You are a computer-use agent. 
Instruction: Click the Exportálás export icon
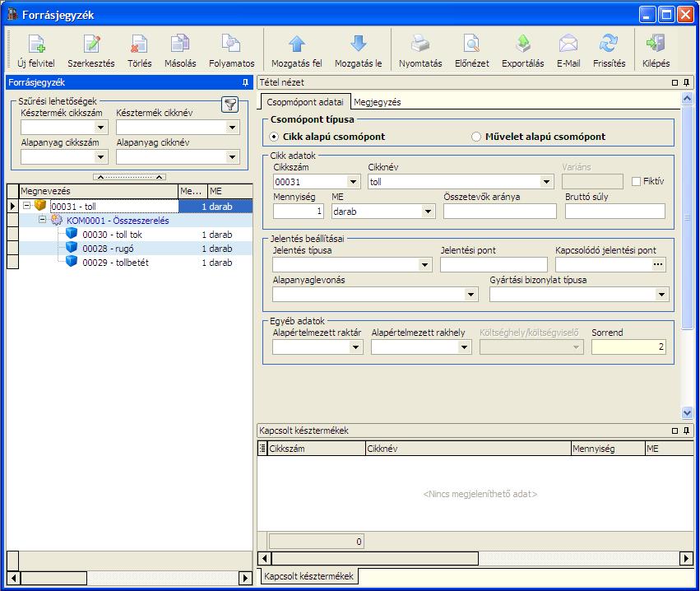click(523, 44)
